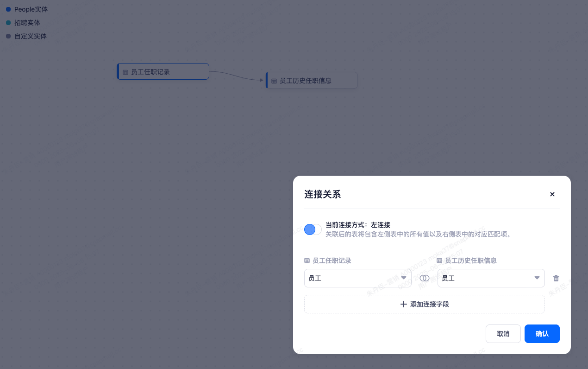Click the connector arrow between the nodes
The width and height of the screenshot is (588, 369).
238,76
